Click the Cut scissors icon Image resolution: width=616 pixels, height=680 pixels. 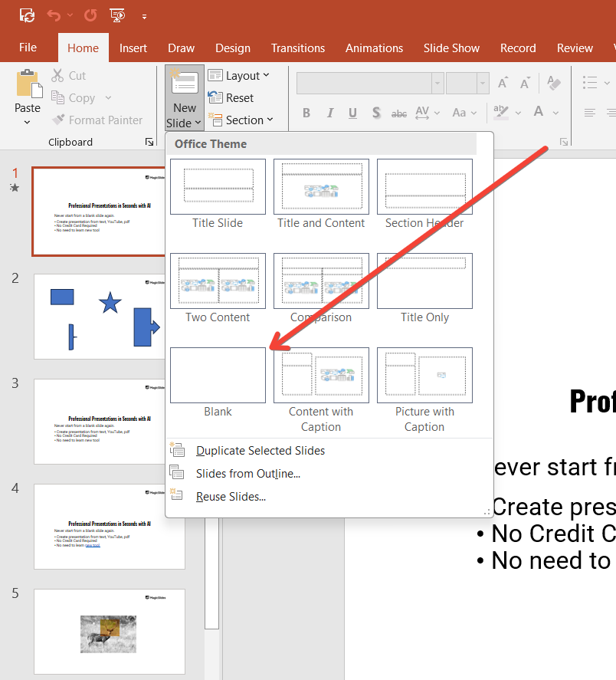coord(57,75)
